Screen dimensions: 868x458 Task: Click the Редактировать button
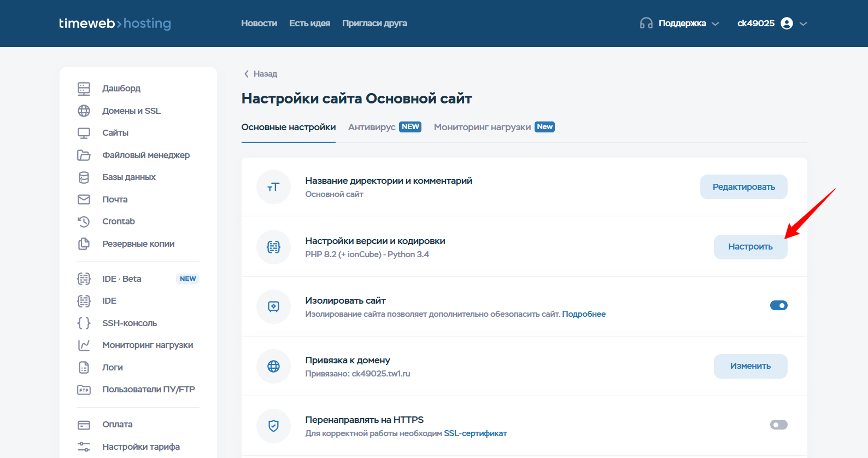[744, 187]
